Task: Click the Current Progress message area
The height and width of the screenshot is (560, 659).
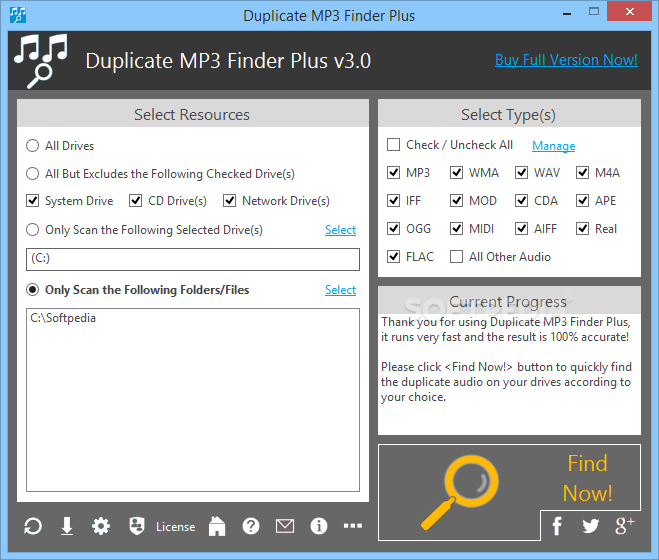Action: point(509,374)
